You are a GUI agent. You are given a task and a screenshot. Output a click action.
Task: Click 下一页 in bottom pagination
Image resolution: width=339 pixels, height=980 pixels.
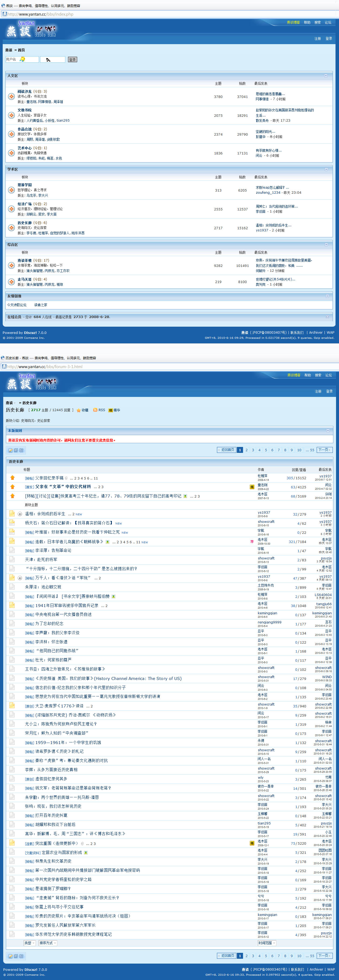tap(324, 956)
